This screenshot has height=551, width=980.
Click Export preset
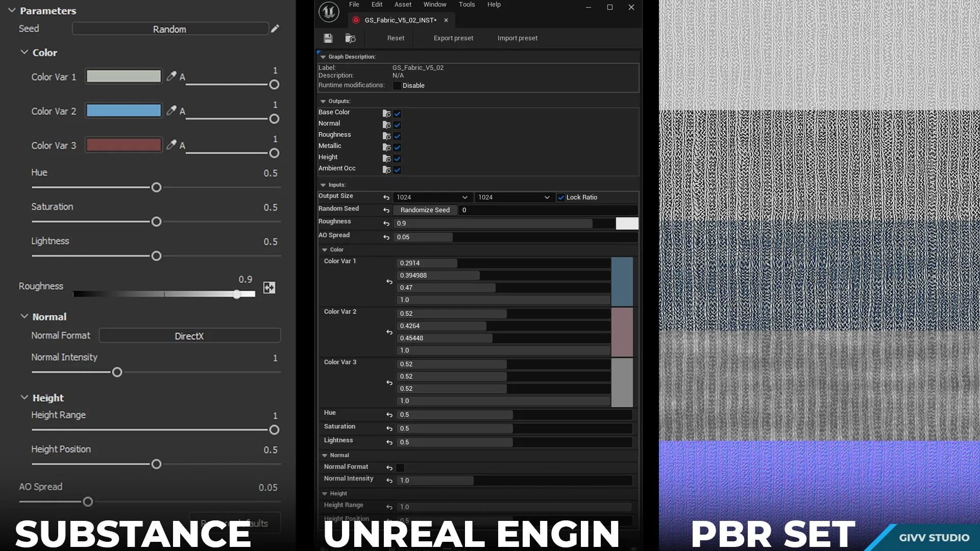click(453, 38)
